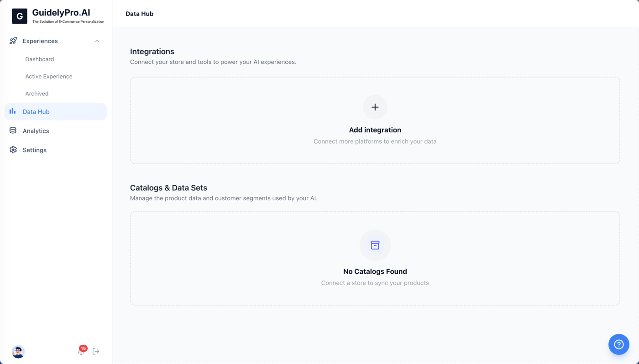Image resolution: width=639 pixels, height=364 pixels.
Task: Click the logout icon
Action: (96, 352)
